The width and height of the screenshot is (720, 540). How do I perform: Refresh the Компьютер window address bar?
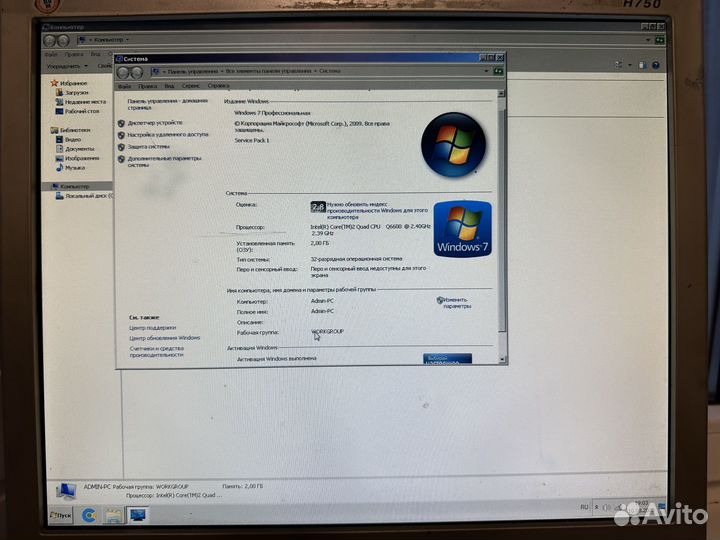pyautogui.click(x=660, y=40)
